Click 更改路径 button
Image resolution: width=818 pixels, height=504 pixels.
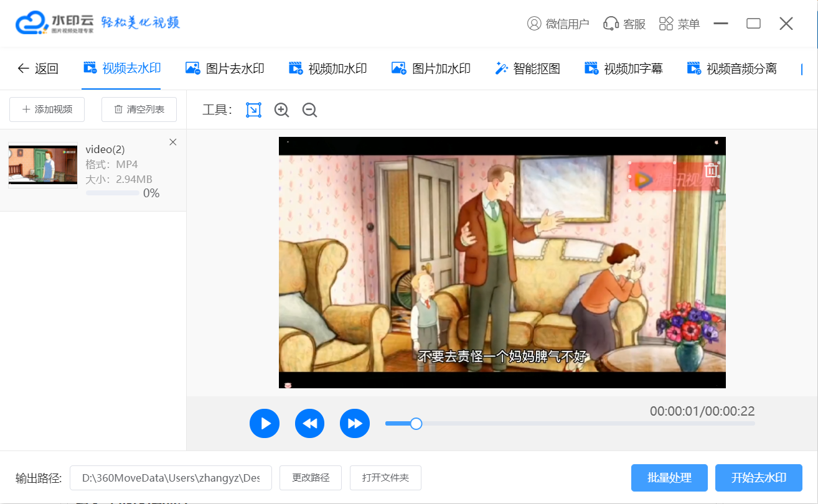point(311,478)
